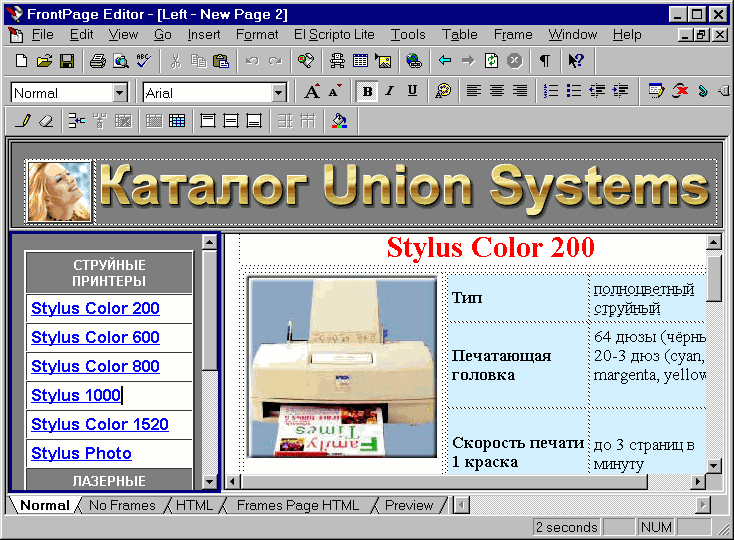Switch to the HTML tab

pos(194,505)
